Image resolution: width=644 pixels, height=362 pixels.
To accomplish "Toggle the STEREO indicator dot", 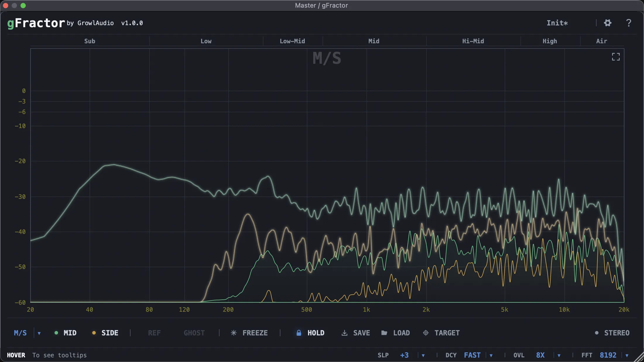I will tap(596, 333).
